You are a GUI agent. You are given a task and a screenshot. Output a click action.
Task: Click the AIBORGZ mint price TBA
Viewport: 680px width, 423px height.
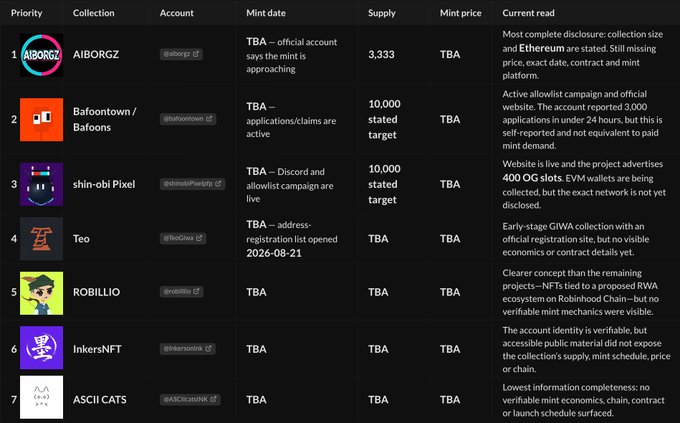[x=450, y=54]
